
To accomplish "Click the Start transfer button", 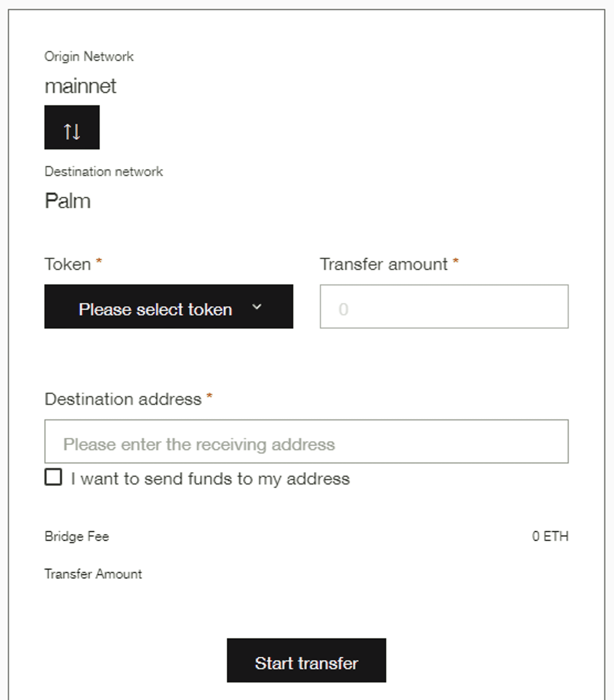I will pos(306,660).
